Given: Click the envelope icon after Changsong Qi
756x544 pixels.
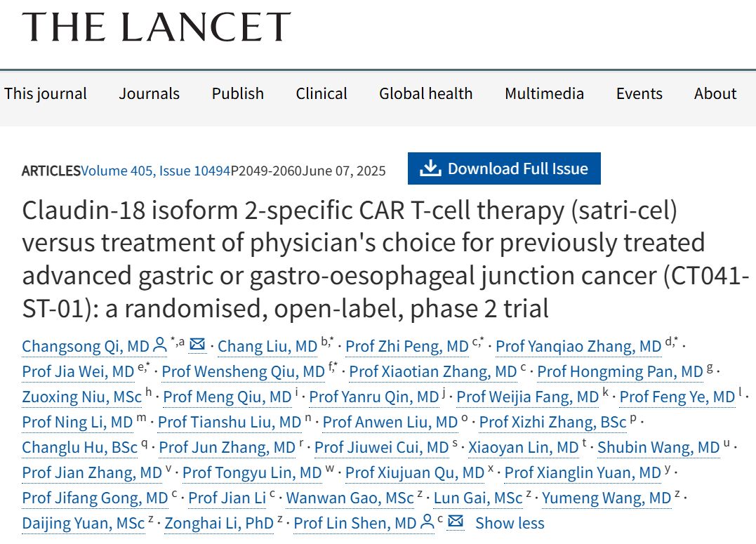Looking at the screenshot, I should click(x=197, y=345).
